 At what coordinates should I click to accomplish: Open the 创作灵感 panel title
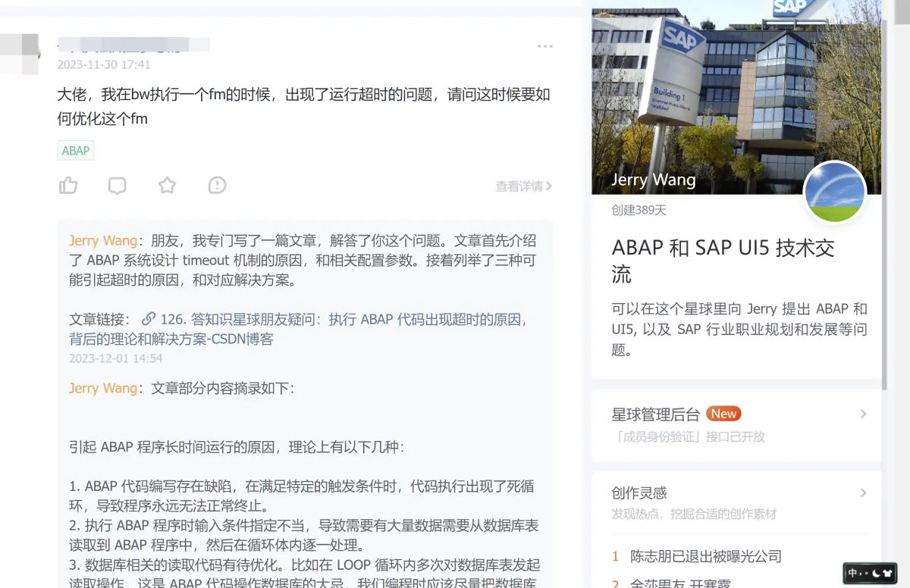tap(639, 493)
